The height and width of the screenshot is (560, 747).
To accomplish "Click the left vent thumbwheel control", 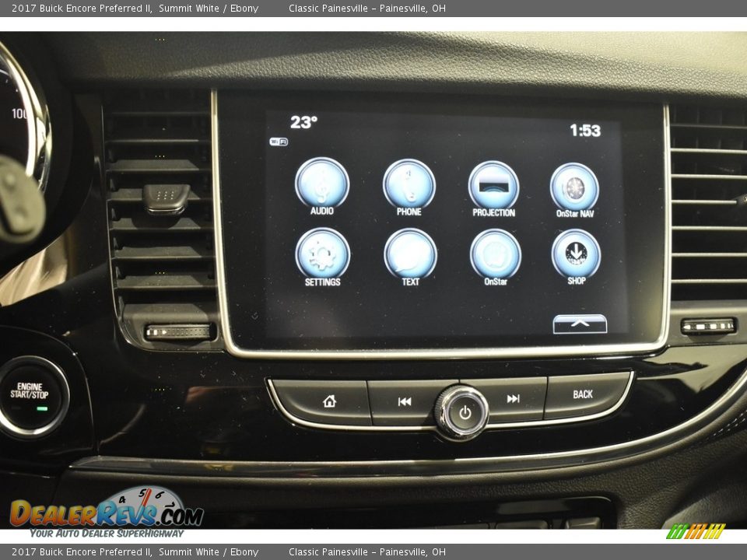I will (x=179, y=331).
